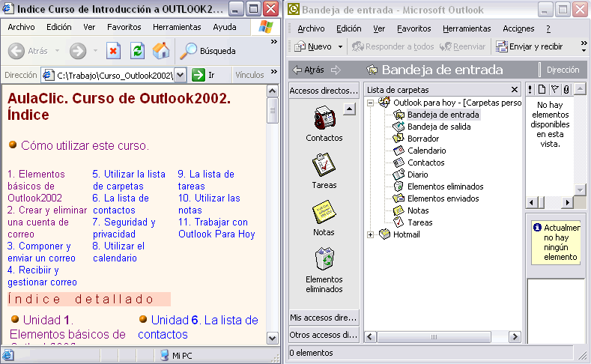591x364 pixels.
Task: Click the browser address input field
Action: point(114,75)
